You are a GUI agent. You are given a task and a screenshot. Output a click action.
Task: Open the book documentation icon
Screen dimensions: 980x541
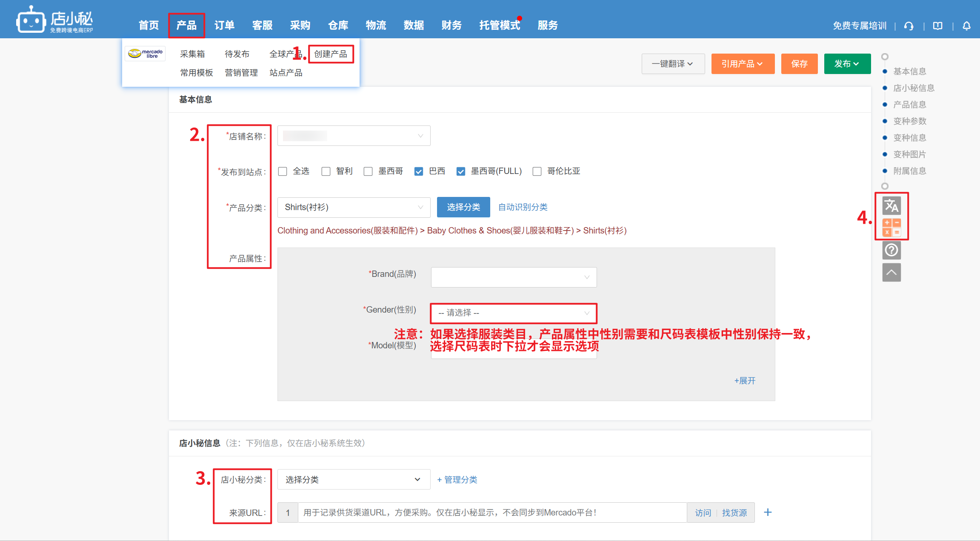click(937, 26)
